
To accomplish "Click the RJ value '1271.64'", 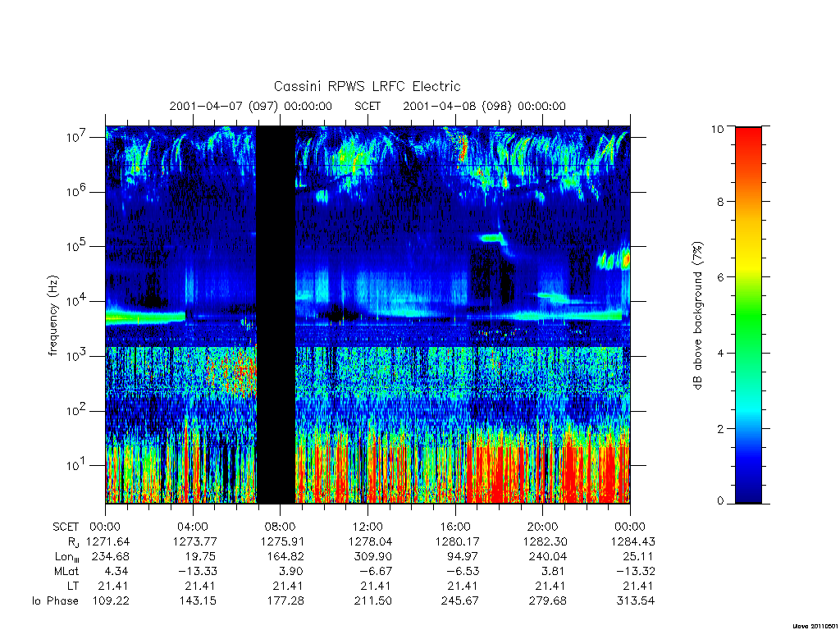I will 107,541.
